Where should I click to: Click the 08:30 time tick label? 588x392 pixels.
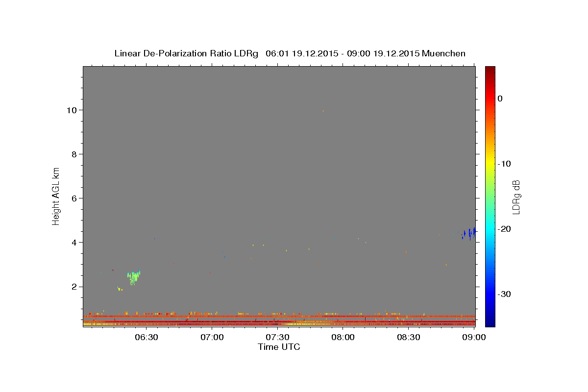pyautogui.click(x=409, y=337)
